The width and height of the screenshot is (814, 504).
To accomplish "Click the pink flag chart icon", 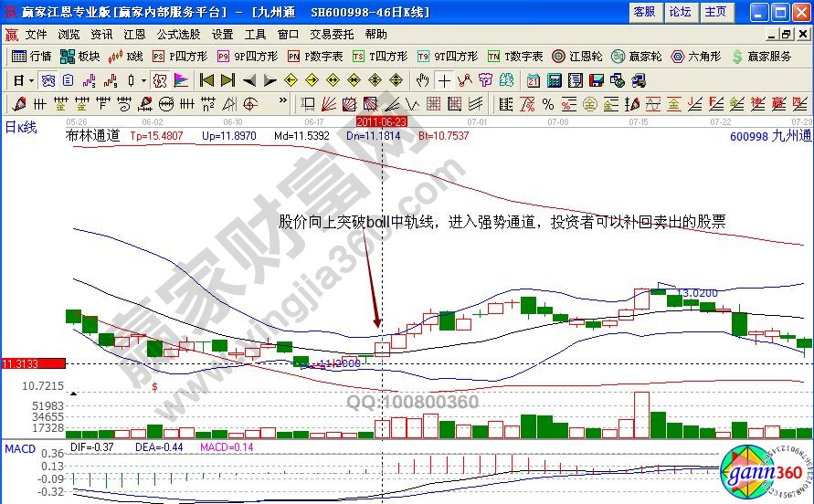I will pos(181,80).
